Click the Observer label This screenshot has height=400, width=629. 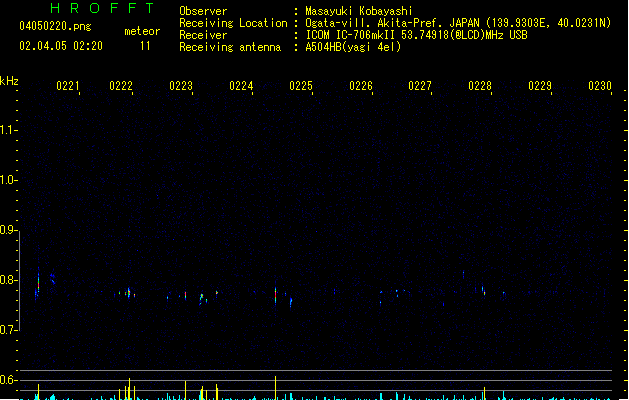[203, 11]
